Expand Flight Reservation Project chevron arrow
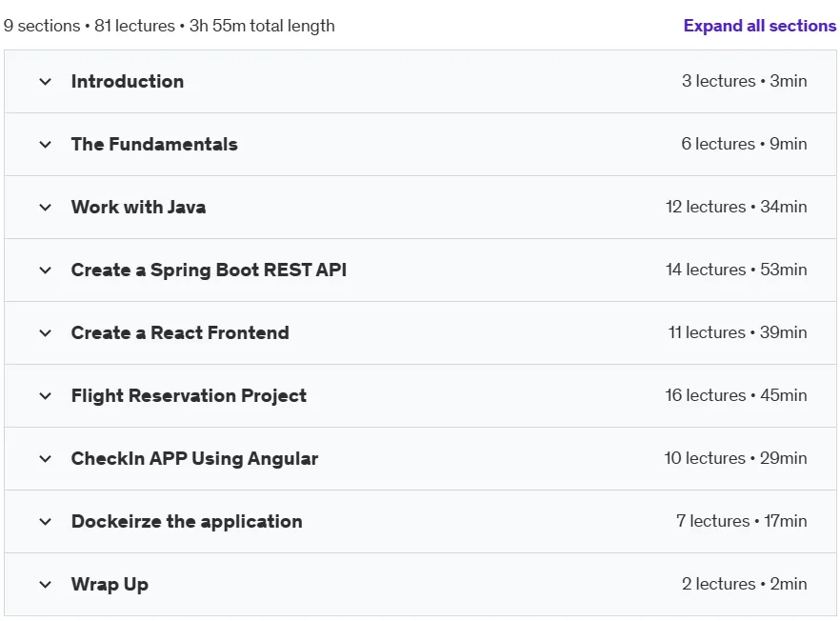The width and height of the screenshot is (840, 621). pyautogui.click(x=46, y=396)
